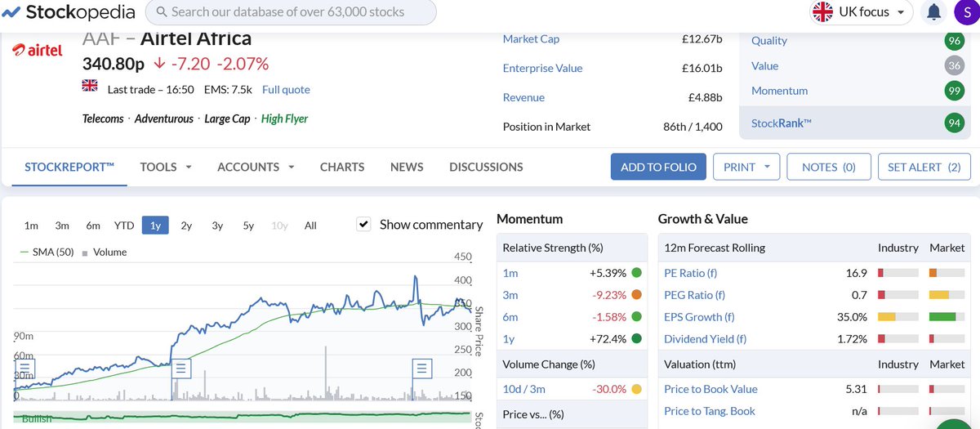Click the yellow dot beside 10d / 3m volume
Viewport: 980px width, 429px height.
pyautogui.click(x=636, y=390)
